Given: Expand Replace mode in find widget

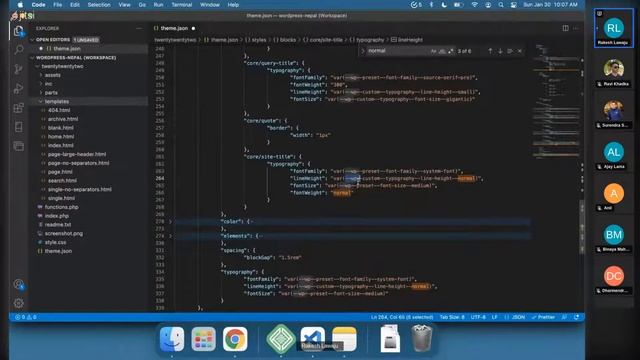Looking at the screenshot, I should 362,51.
